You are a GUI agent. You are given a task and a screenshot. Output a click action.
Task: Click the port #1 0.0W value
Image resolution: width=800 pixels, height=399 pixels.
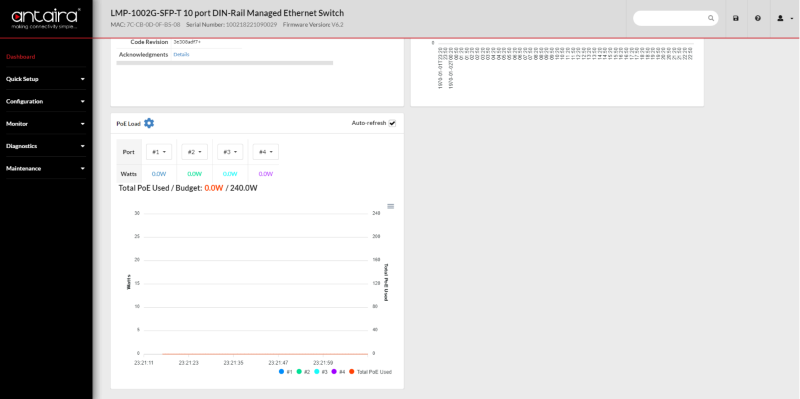pos(159,174)
